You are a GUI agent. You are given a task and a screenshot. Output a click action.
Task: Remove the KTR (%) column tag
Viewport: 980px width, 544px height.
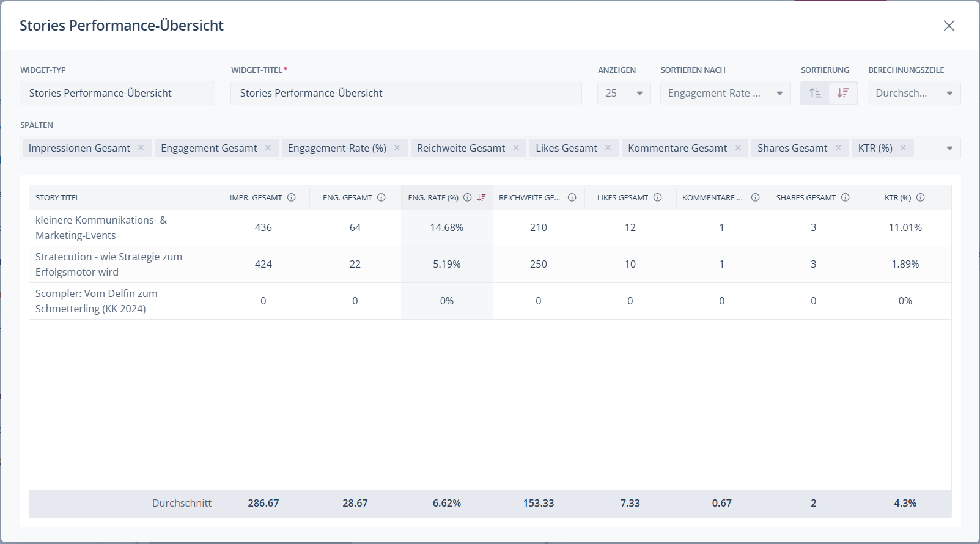pos(903,148)
